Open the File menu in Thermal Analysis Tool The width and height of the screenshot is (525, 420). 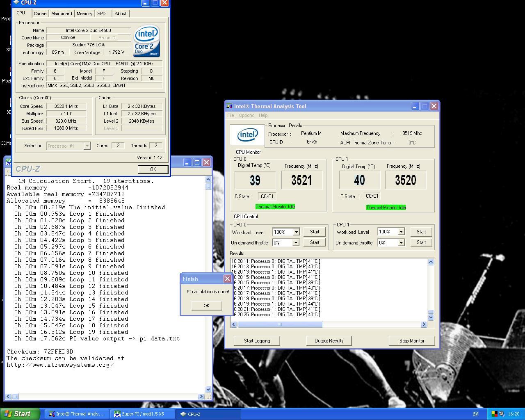[231, 115]
